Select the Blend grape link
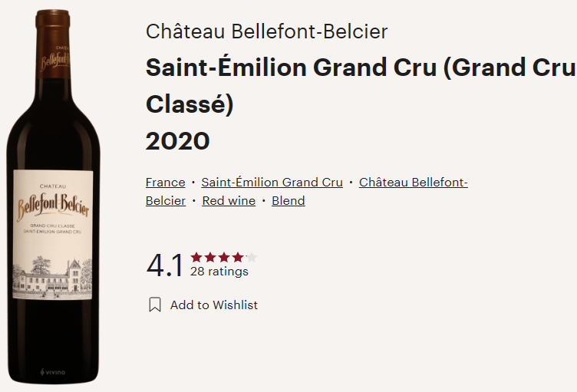This screenshot has width=577, height=392. click(x=288, y=201)
